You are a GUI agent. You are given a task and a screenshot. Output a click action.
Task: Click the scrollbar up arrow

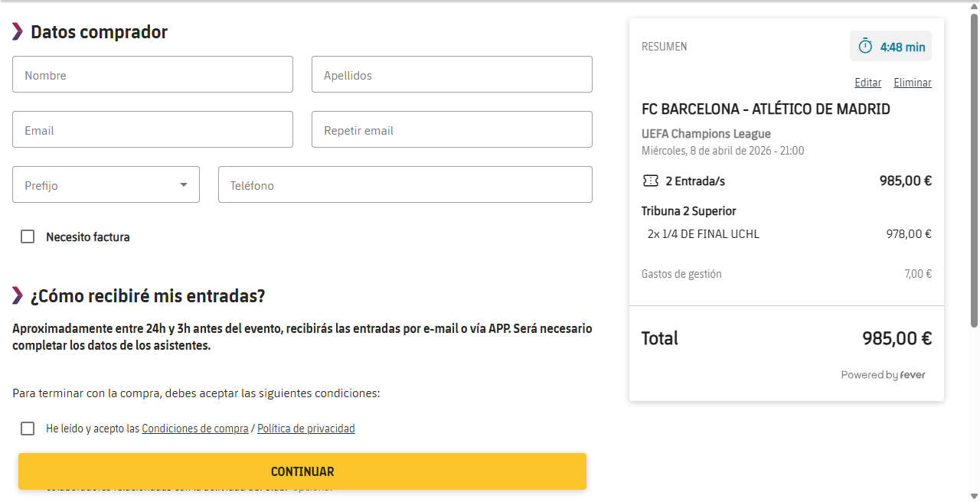(x=974, y=7)
